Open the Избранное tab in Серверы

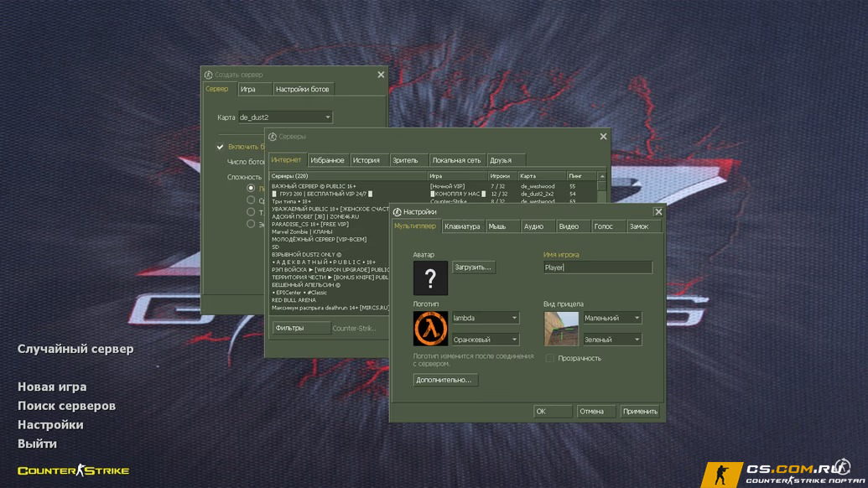coord(328,160)
